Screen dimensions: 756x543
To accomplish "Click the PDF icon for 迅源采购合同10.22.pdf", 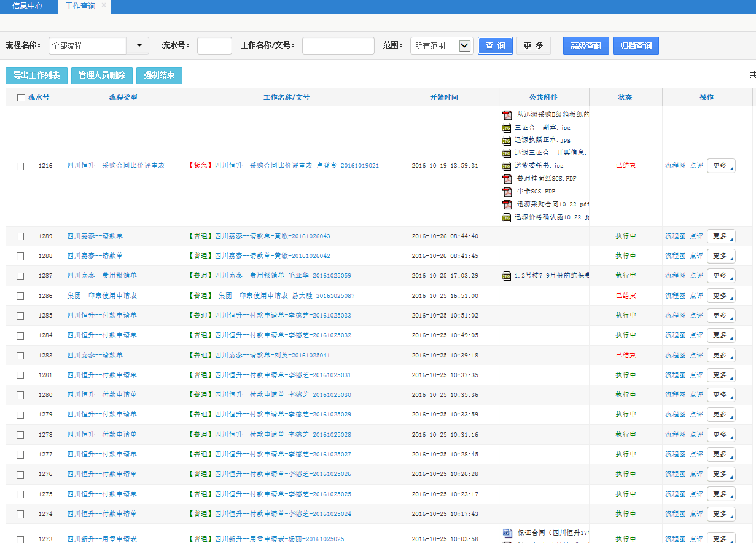I will coord(507,205).
